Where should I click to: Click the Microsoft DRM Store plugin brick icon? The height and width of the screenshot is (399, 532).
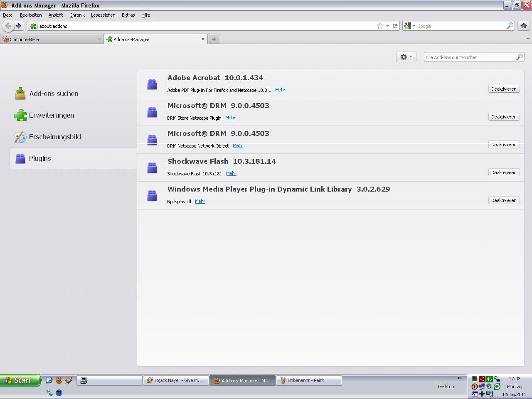point(152,112)
